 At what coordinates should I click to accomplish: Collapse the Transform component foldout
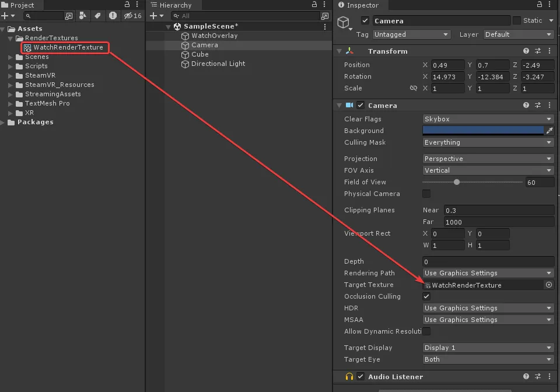tap(339, 51)
